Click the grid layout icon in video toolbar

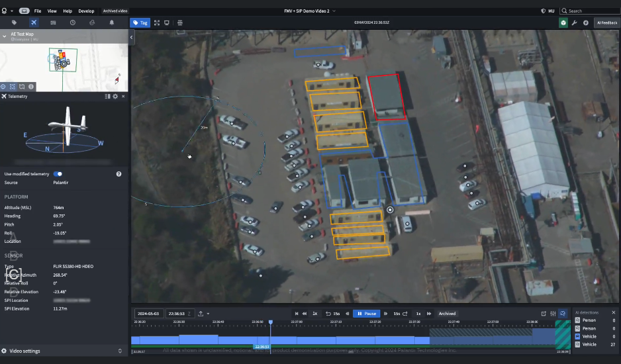[180, 23]
